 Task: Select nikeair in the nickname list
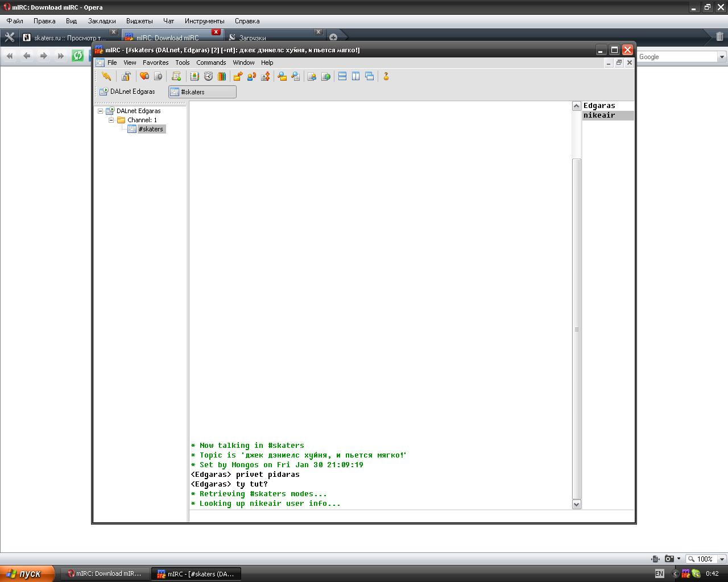coord(599,115)
